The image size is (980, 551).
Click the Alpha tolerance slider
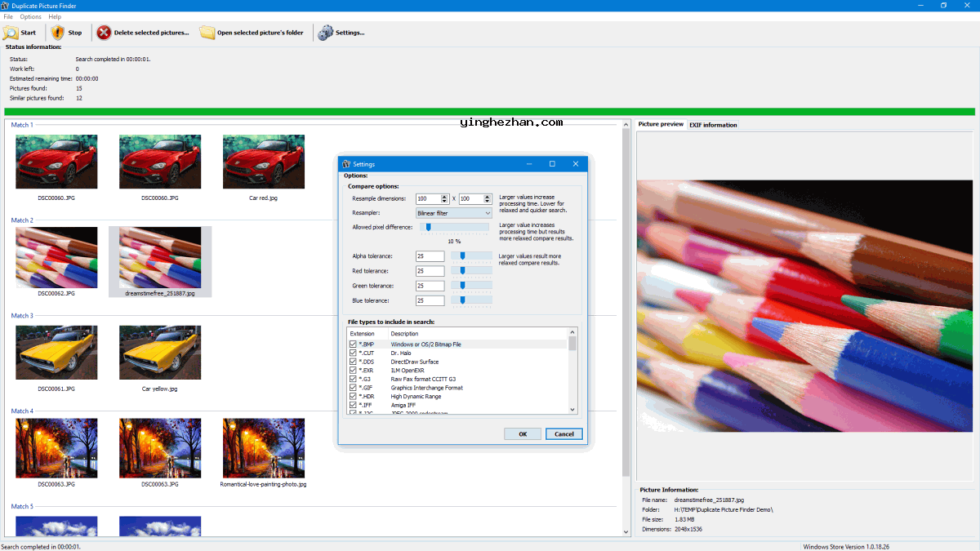click(471, 256)
